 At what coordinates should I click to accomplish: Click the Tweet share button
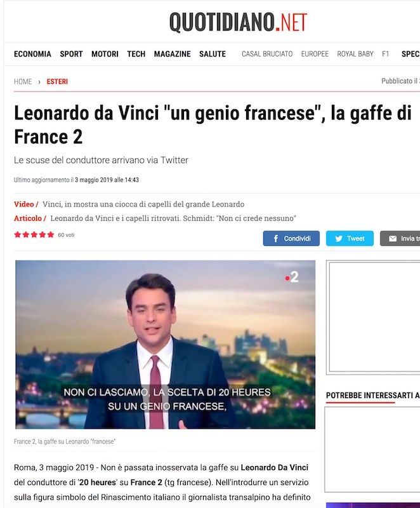point(350,239)
